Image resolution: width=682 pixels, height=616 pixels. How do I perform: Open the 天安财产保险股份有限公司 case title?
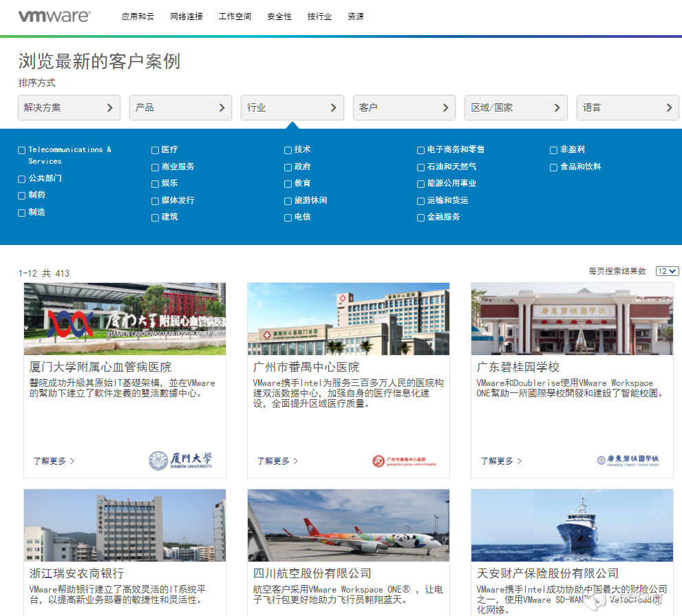548,573
